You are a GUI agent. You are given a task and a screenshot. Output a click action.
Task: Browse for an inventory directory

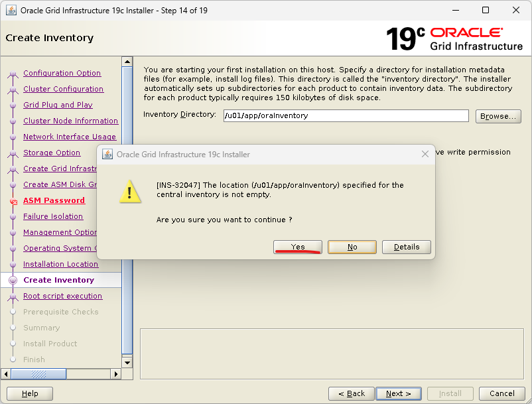[x=498, y=116]
